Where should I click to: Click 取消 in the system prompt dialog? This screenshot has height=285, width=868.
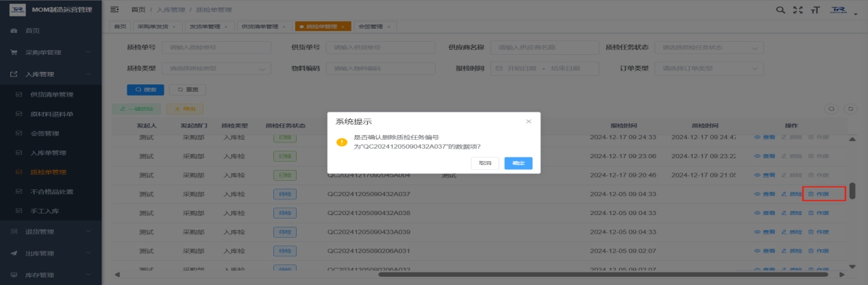485,163
